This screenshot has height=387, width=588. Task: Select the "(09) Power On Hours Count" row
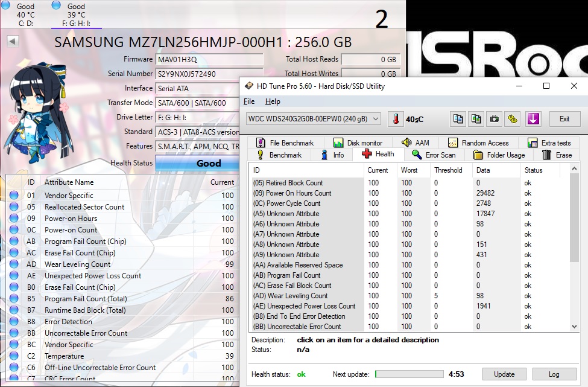click(x=409, y=193)
